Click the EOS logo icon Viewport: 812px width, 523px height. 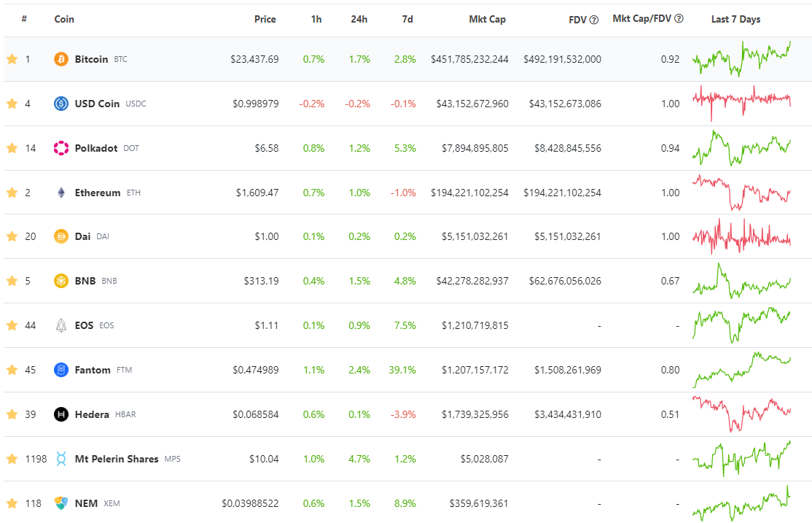(x=61, y=325)
